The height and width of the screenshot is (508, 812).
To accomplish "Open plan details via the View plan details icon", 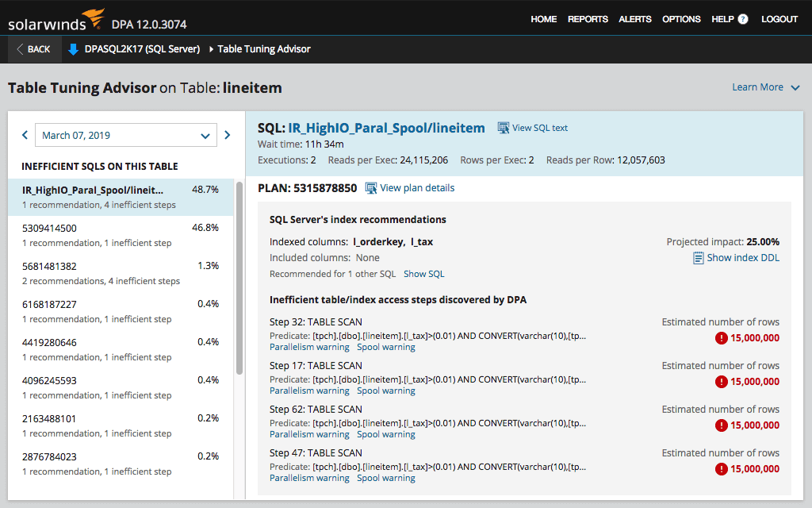I will pos(370,187).
